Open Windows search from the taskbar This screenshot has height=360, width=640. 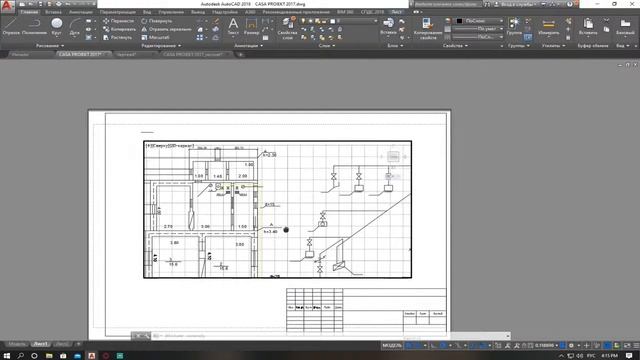pos(20,356)
